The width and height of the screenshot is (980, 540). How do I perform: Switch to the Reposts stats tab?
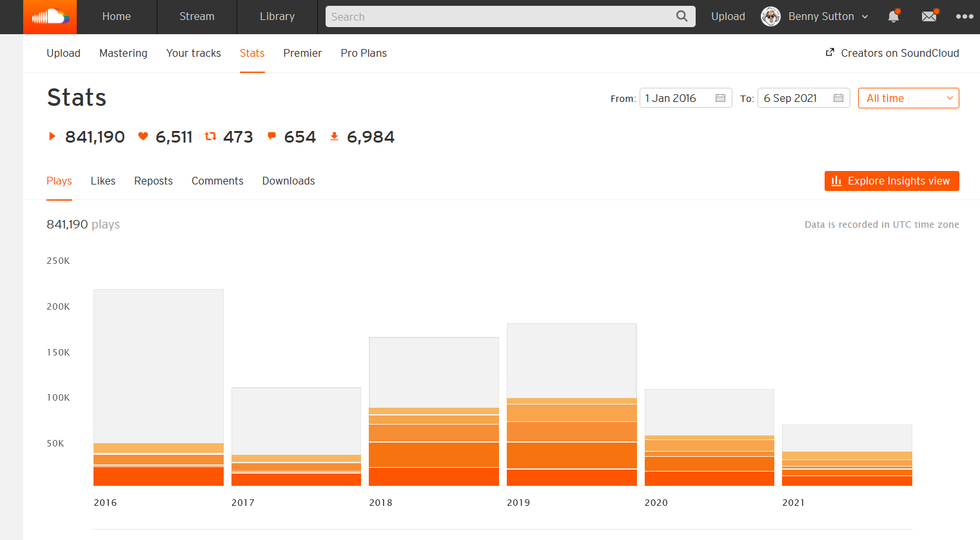(x=153, y=181)
